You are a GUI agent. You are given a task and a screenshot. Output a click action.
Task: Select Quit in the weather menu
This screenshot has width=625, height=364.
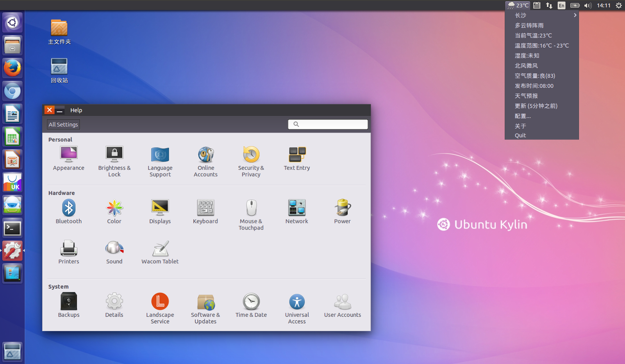[x=520, y=135]
